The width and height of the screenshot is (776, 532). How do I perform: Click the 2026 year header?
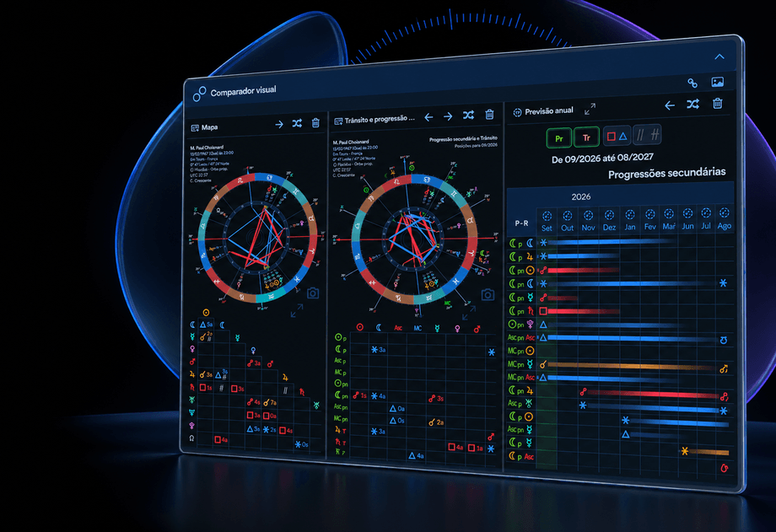(581, 197)
